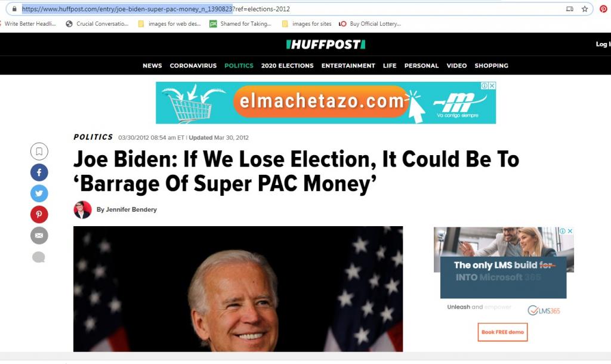Pin the article on Pinterest
Image resolution: width=611 pixels, height=364 pixels.
point(39,214)
